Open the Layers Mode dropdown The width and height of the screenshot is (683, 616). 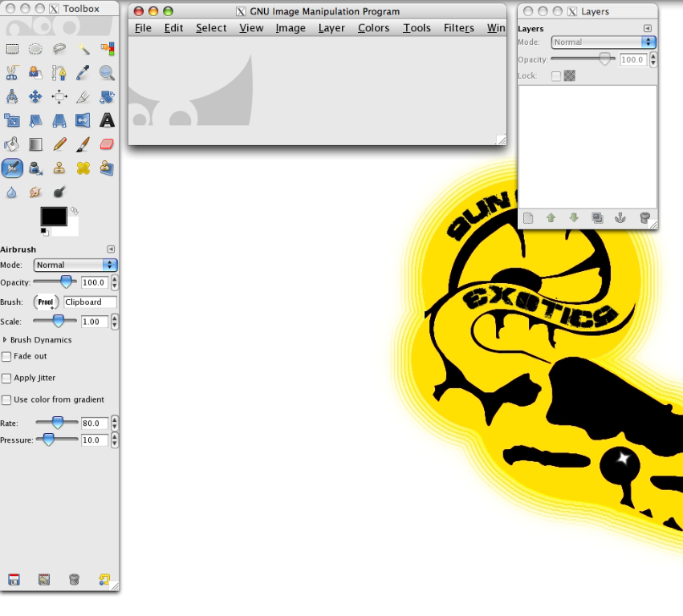[604, 43]
